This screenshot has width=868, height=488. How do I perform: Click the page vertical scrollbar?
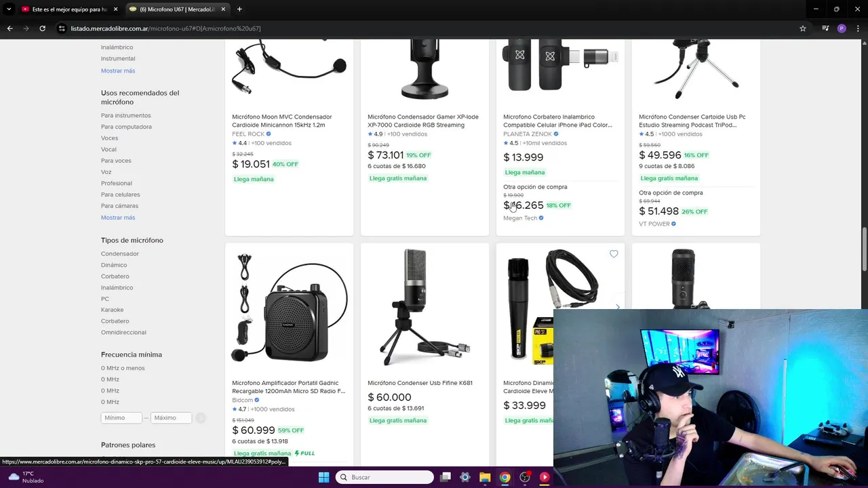864,251
